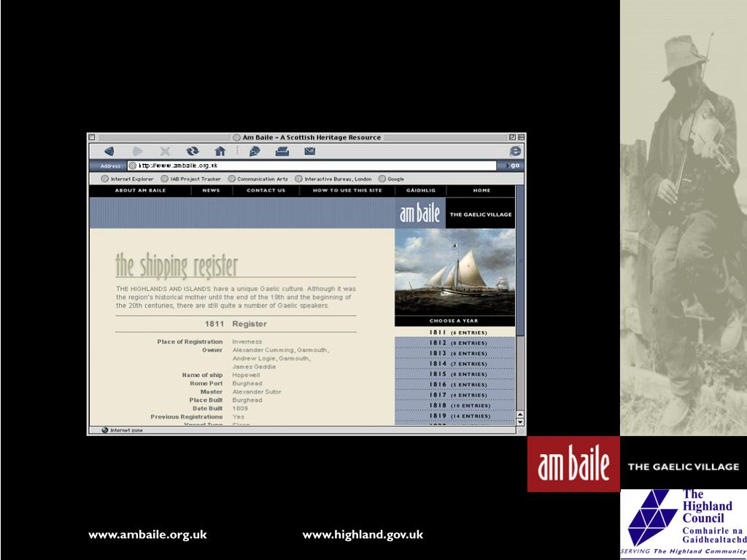Click the window close box in title bar
This screenshot has width=747, height=560.
pos(92,137)
